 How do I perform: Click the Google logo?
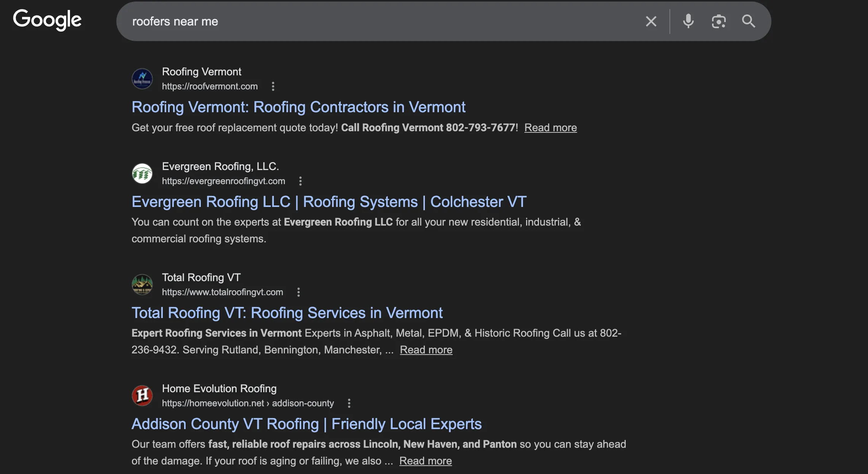[x=47, y=20]
